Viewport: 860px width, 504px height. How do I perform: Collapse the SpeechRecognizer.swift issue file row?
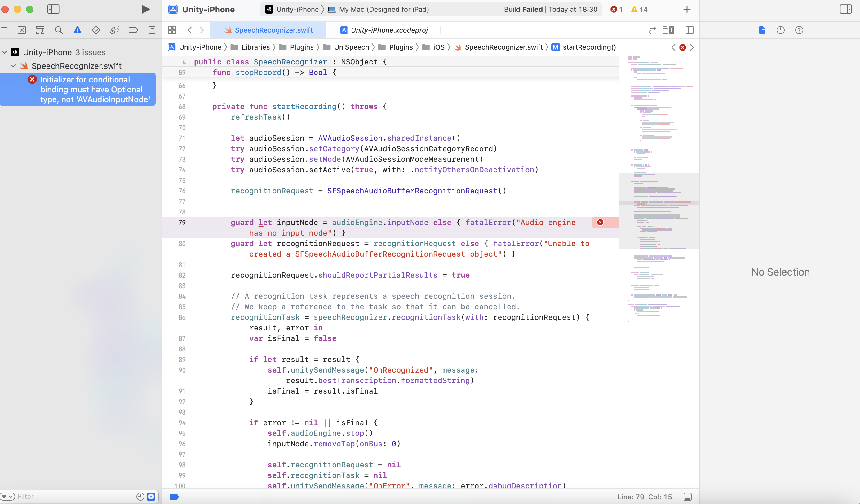tap(13, 66)
